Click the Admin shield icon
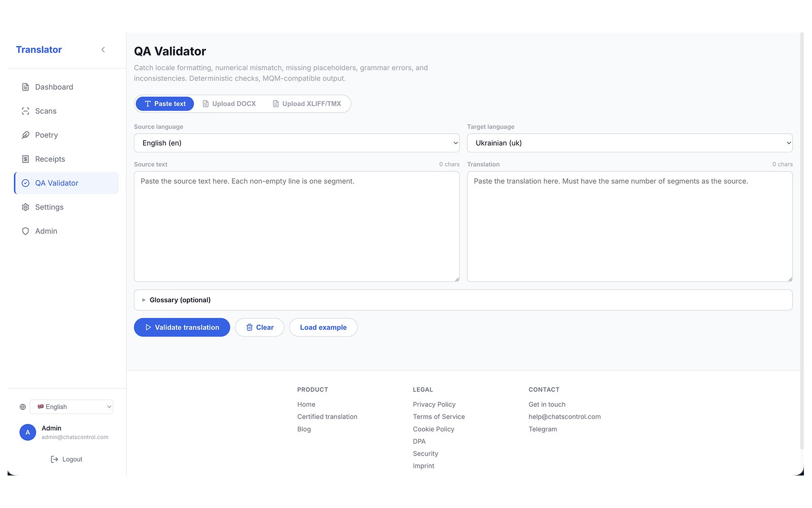 pos(25,231)
